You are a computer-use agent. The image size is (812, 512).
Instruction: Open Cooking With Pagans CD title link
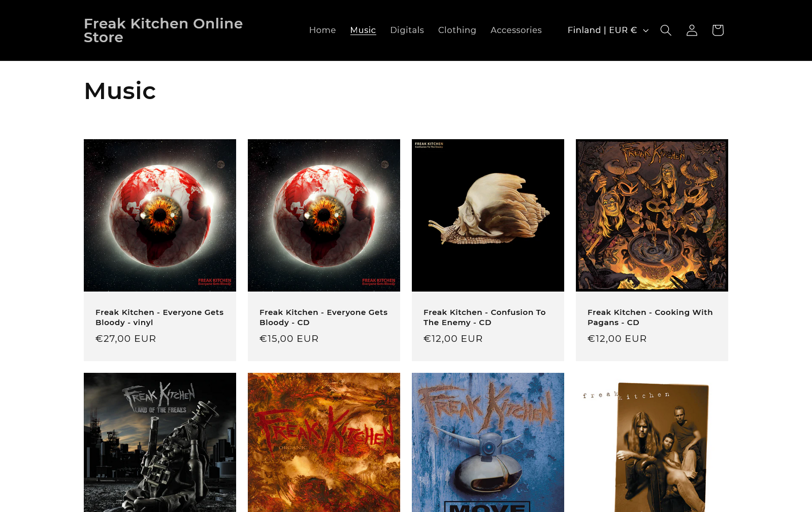(x=650, y=317)
